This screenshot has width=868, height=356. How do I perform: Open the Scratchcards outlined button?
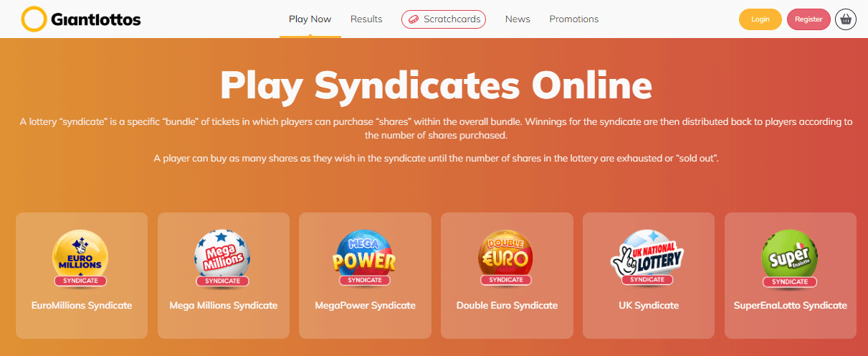pyautogui.click(x=444, y=19)
